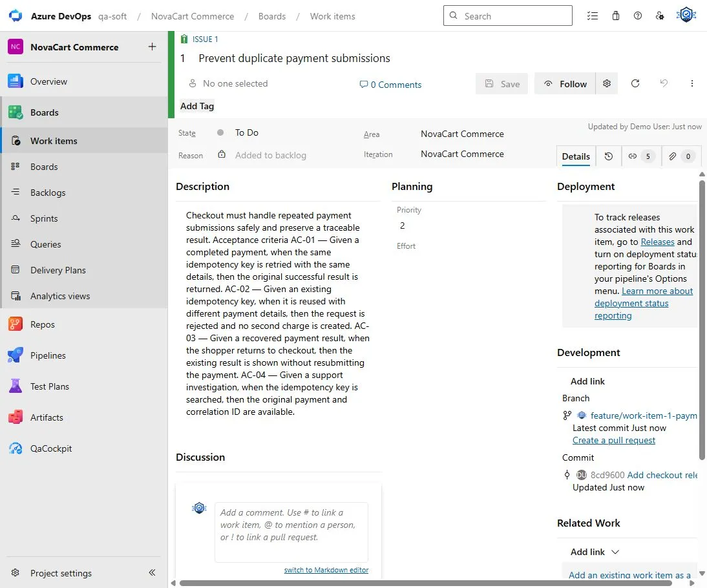Open Learn more about deployment status reporting
Viewport: 707px width, 588px height.
[x=644, y=304]
